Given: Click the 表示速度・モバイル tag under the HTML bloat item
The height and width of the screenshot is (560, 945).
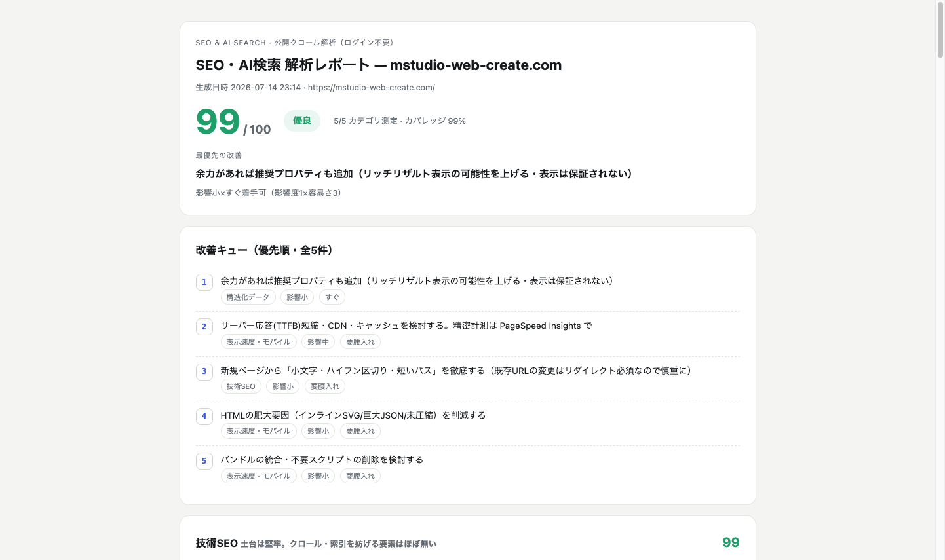Looking at the screenshot, I should click(258, 431).
